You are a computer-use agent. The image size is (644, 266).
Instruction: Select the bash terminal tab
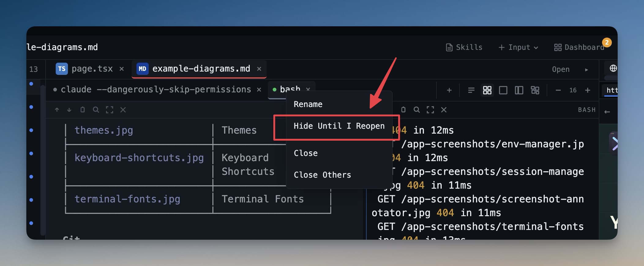point(290,89)
